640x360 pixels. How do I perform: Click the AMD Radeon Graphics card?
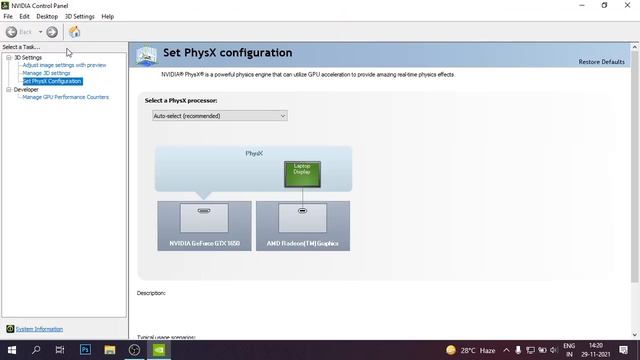coord(302,225)
